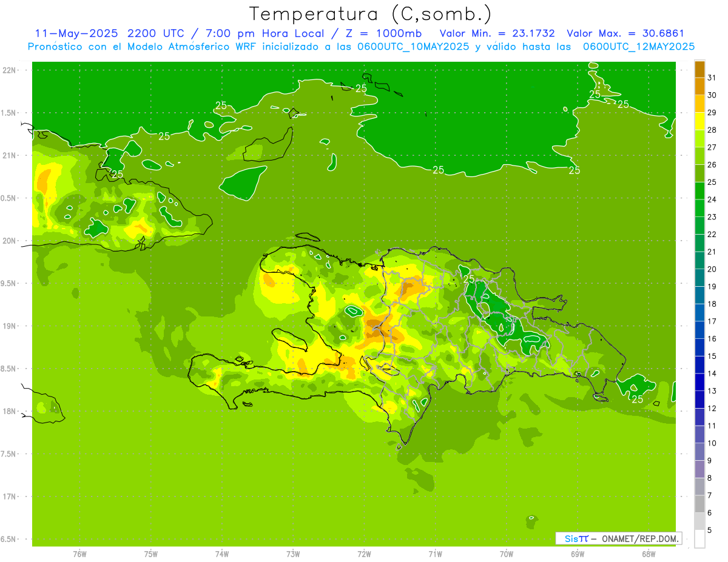
Task: Click the '75W' longitude label
Action: point(151,554)
